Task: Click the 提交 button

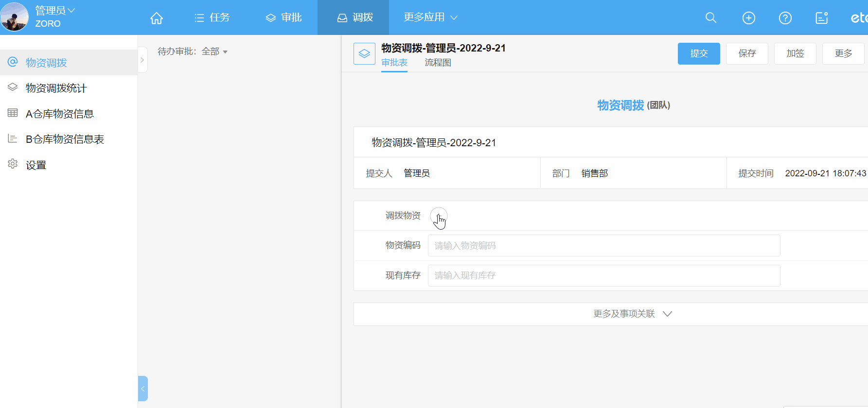Action: click(699, 53)
